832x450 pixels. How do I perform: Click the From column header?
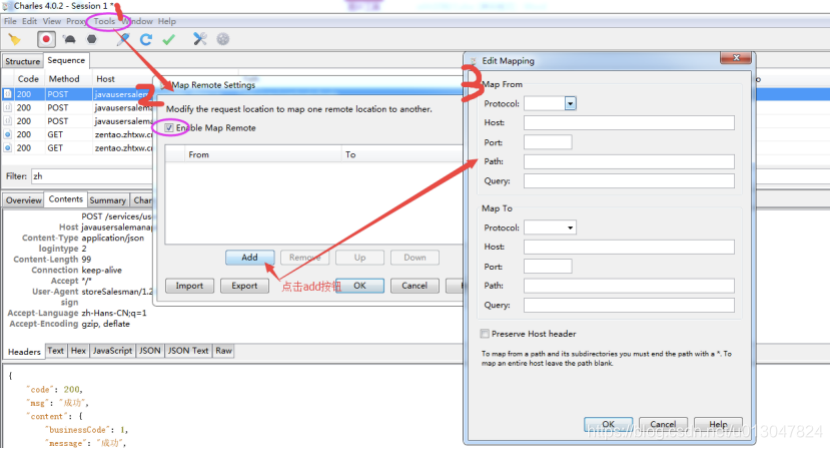[198, 154]
